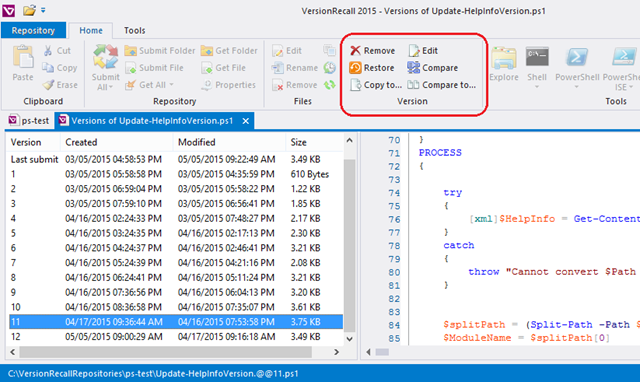
Task: Click Submit Folder in Repository group
Action: click(160, 51)
